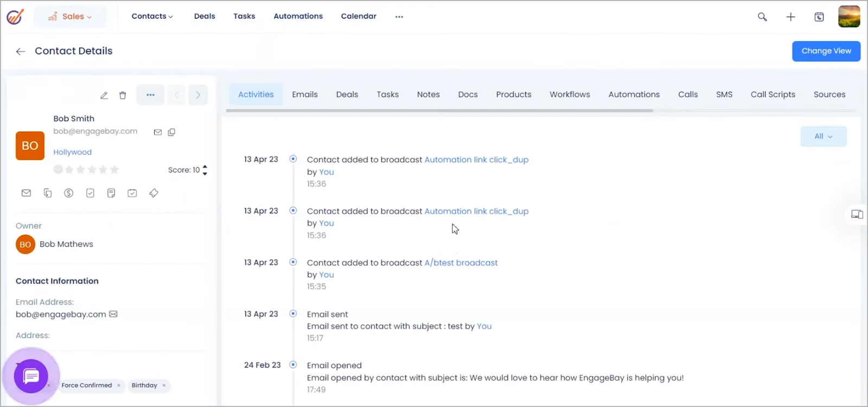Click You link in Email sent entry
Screen dimensions: 868x407
[484, 326]
